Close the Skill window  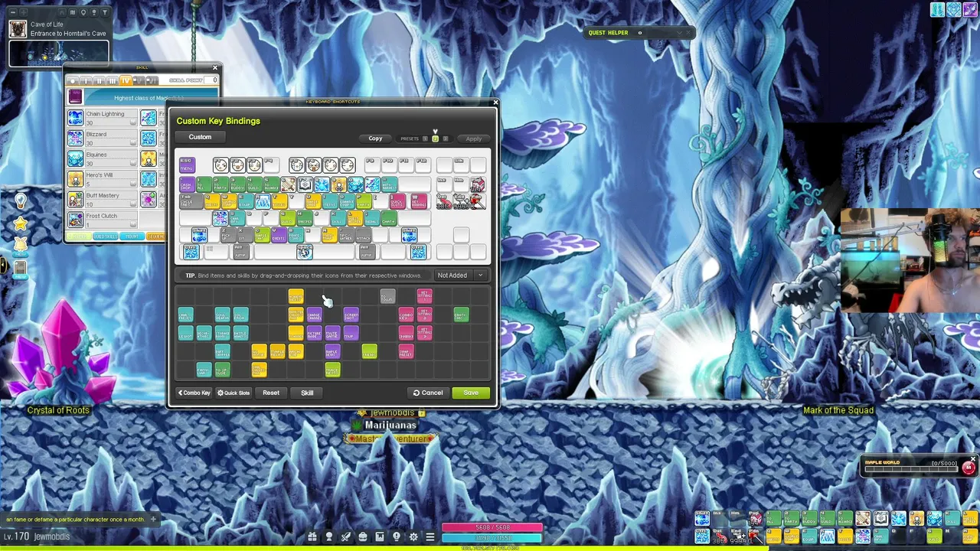tap(214, 68)
